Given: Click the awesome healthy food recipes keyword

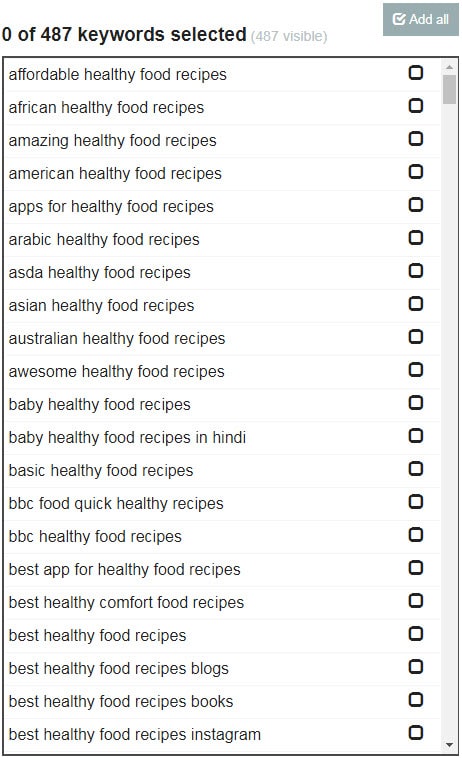Looking at the screenshot, I should tap(116, 371).
